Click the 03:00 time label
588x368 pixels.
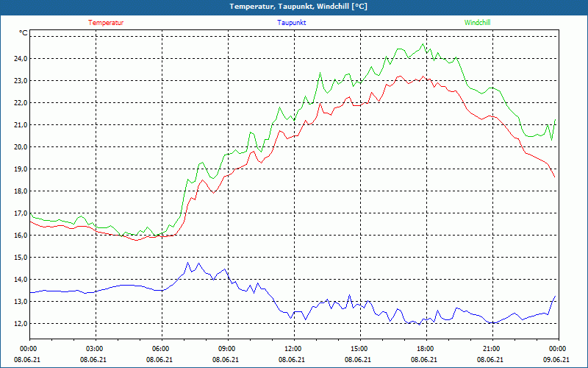93,349
